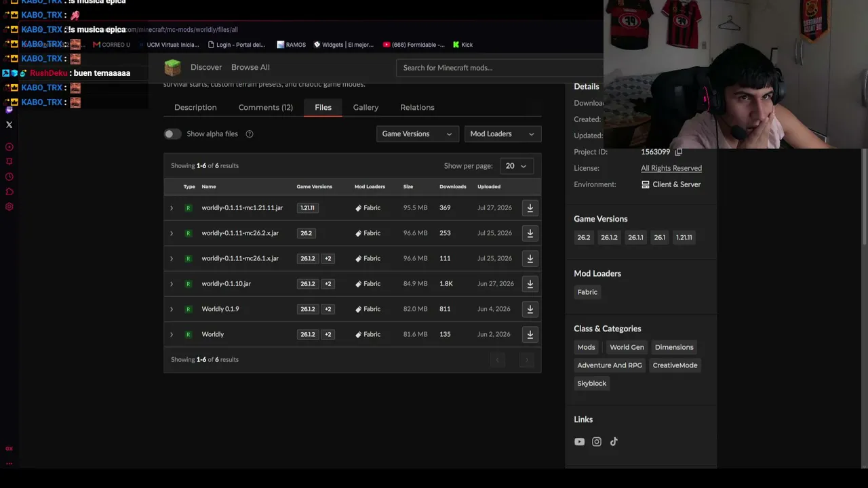Open the mod's Instagram link
Screen dimensions: 868x488
pyautogui.click(x=597, y=442)
